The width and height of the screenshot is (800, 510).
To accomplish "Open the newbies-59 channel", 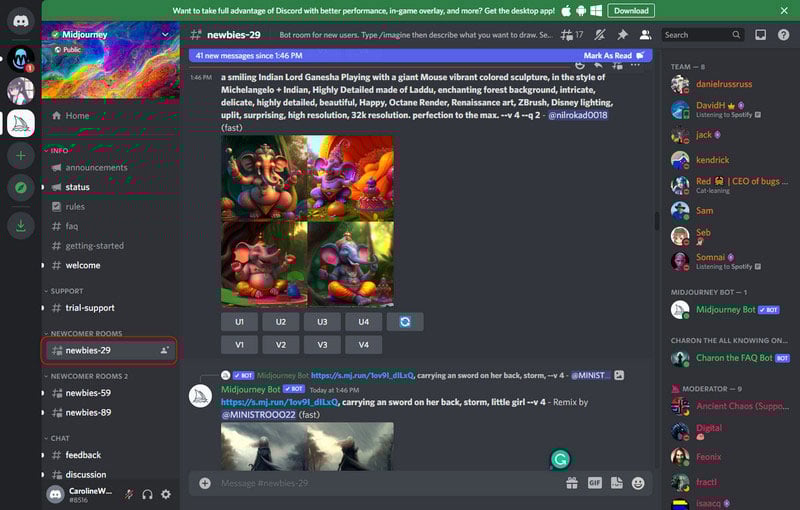I will 110,393.
